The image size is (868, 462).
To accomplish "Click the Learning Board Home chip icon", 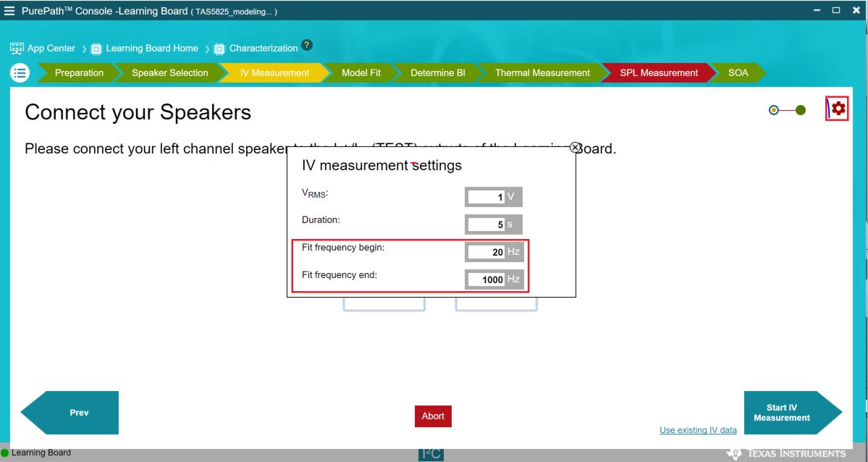I will pyautogui.click(x=96, y=49).
